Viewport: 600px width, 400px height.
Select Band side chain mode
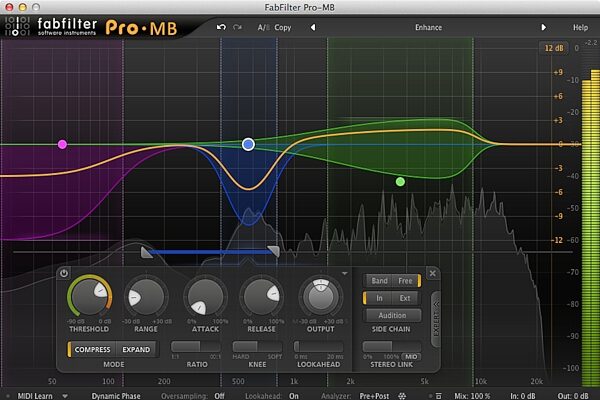pos(379,281)
